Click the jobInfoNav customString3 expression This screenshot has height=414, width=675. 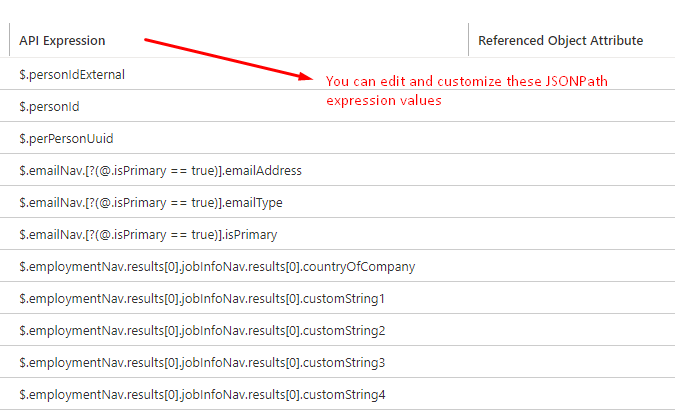202,362
